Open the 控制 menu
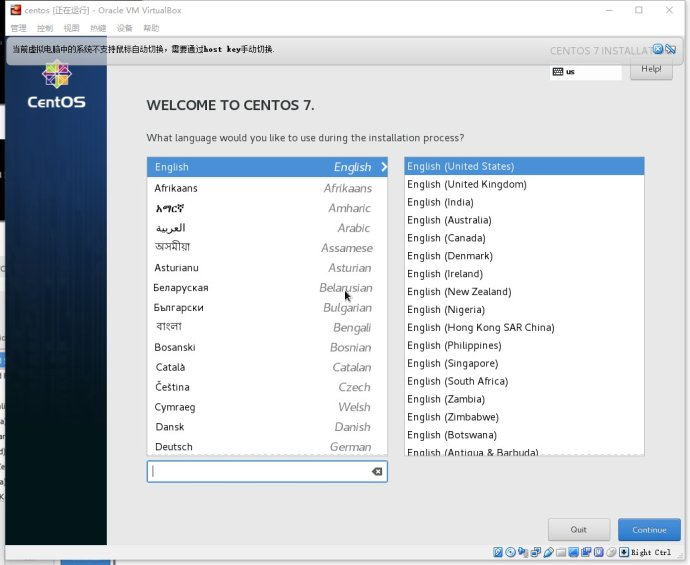This screenshot has height=565, width=690. 45,28
